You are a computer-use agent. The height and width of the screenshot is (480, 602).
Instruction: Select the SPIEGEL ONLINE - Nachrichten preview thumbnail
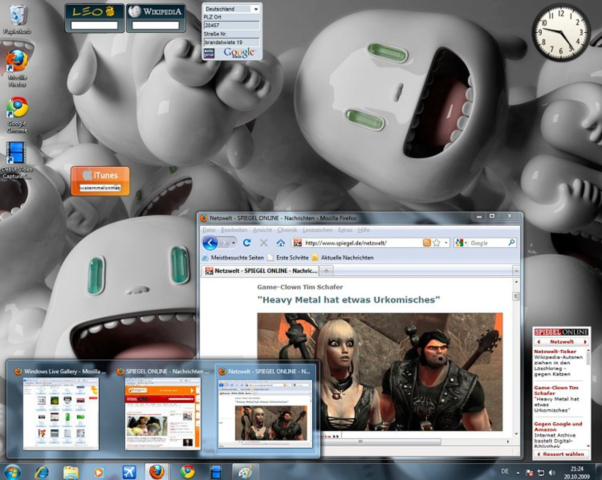click(x=163, y=414)
